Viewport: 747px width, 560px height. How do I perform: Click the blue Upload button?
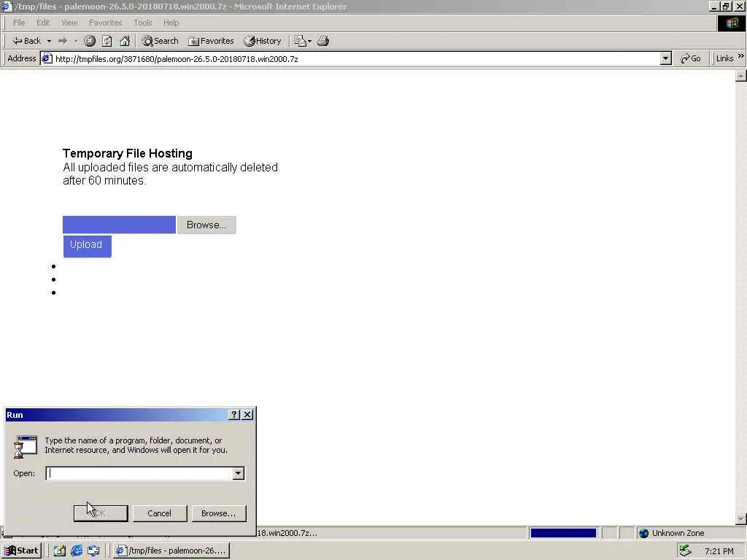88,246
